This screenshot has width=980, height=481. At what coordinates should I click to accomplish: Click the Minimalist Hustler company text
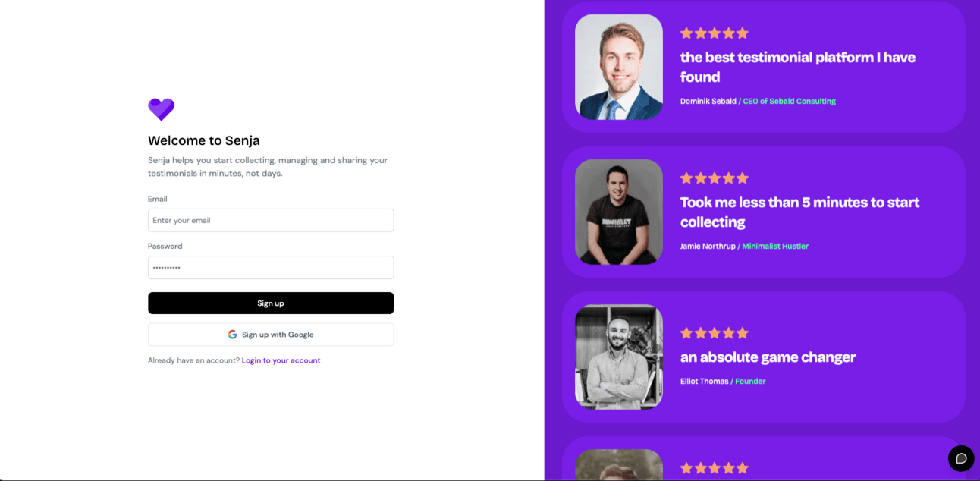[775, 246]
